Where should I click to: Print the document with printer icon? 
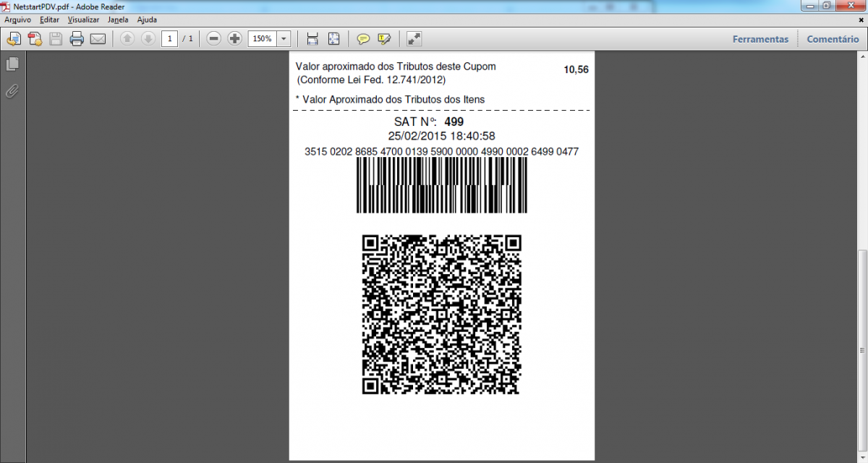tap(77, 39)
